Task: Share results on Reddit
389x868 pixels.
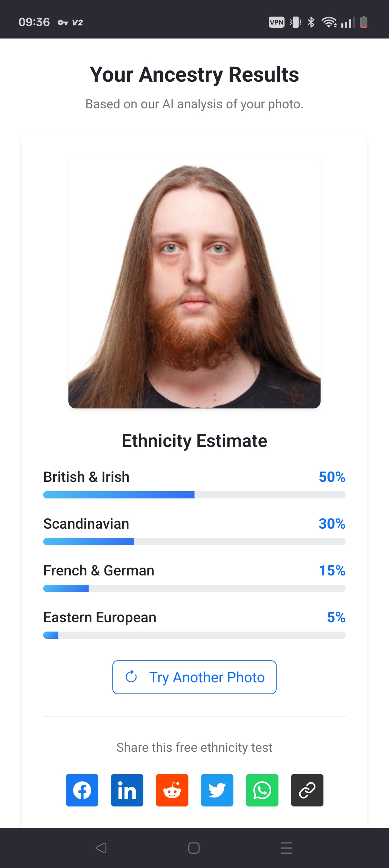Action: [x=172, y=790]
